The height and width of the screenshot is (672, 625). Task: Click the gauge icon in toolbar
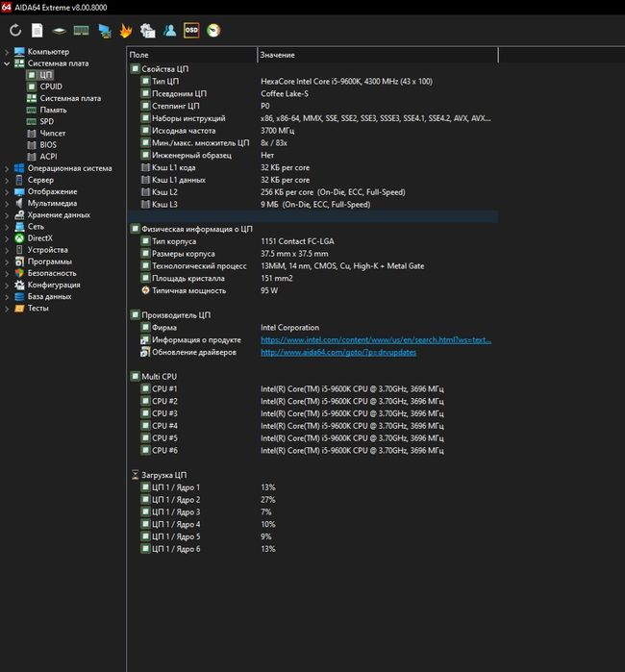[x=213, y=31]
